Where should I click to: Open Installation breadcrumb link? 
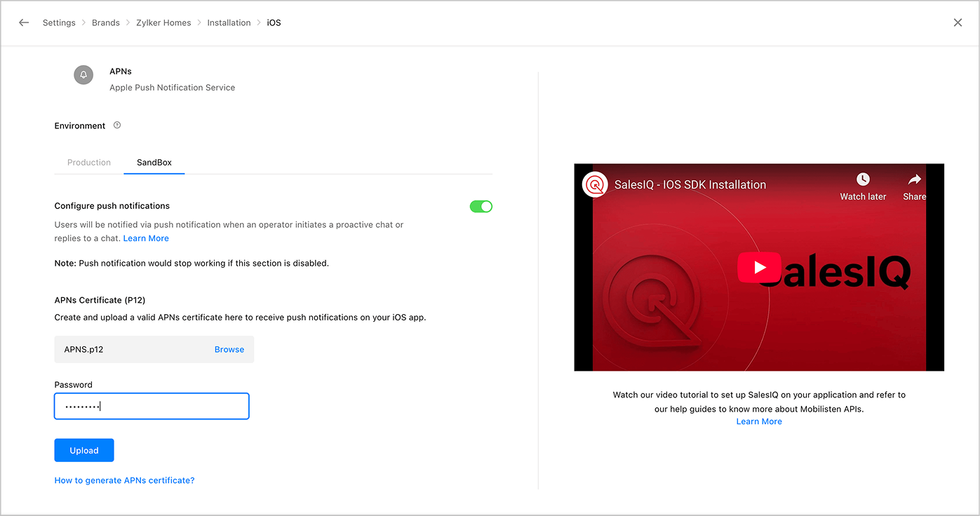229,22
